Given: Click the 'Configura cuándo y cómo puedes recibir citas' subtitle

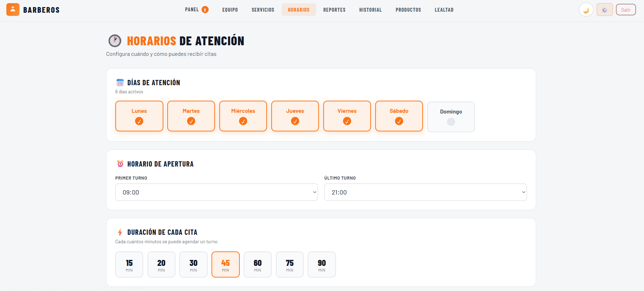Looking at the screenshot, I should (x=161, y=54).
